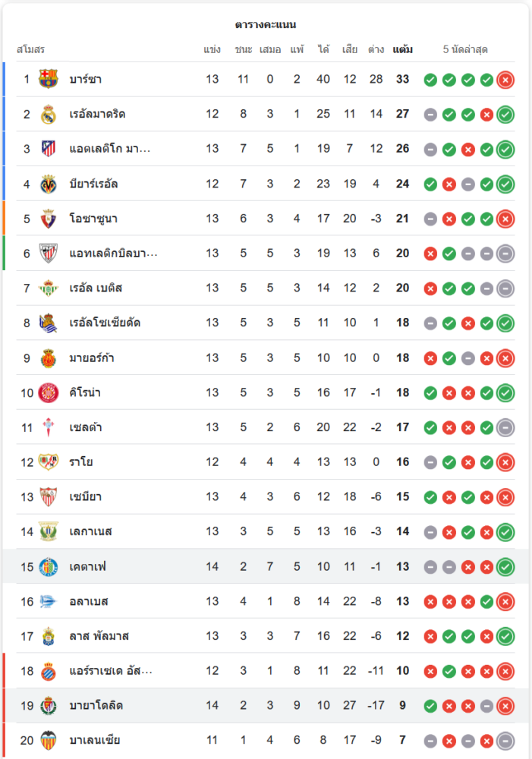This screenshot has height=759, width=532.
Task: Click the Real Sociedad crest icon
Action: click(x=49, y=323)
